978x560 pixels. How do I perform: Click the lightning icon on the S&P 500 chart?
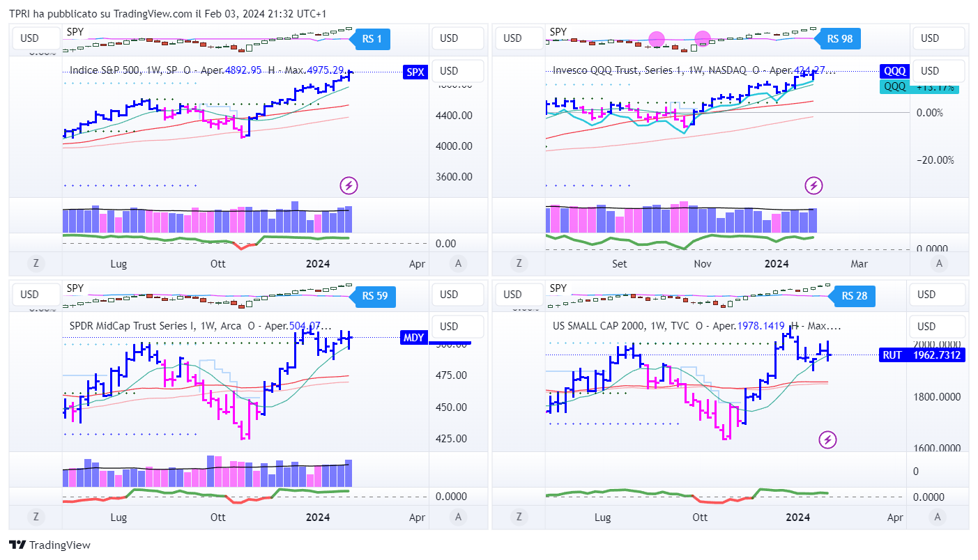(x=349, y=185)
